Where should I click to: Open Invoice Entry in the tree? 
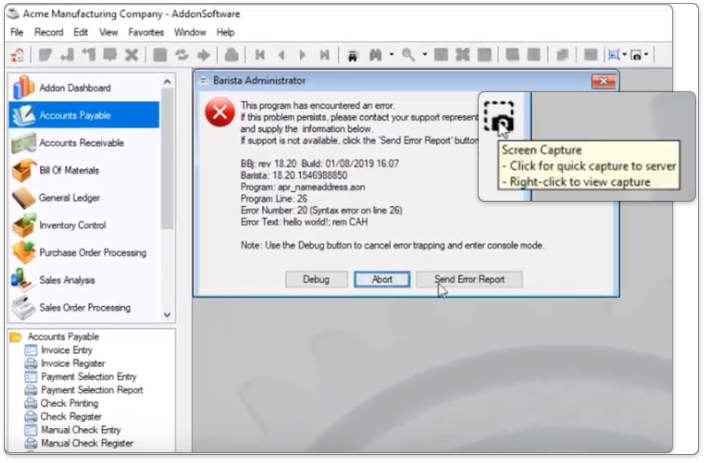point(68,351)
